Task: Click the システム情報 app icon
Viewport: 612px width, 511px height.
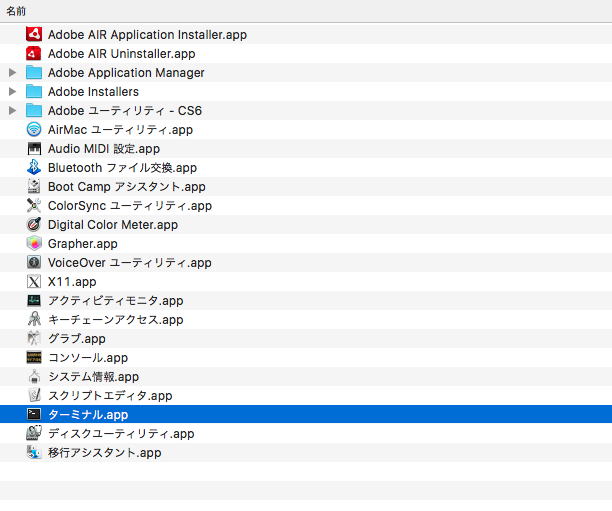Action: point(34,376)
